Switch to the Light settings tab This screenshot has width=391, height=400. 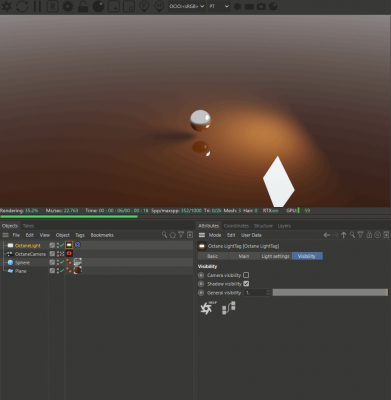(275, 256)
